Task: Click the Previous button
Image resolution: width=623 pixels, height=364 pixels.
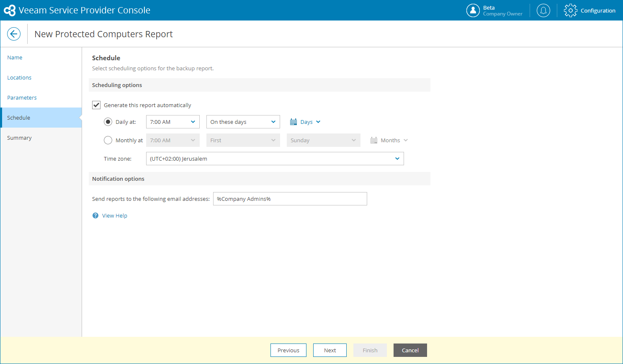Action: (288, 350)
